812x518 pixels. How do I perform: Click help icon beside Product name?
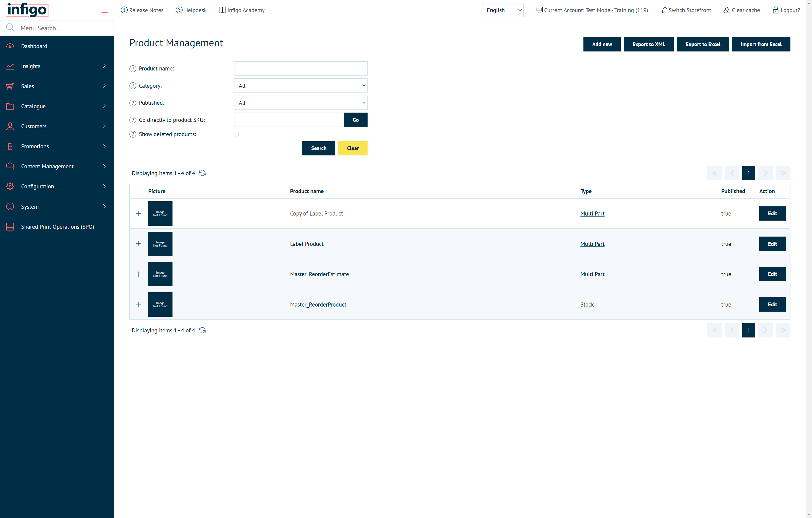pos(133,69)
